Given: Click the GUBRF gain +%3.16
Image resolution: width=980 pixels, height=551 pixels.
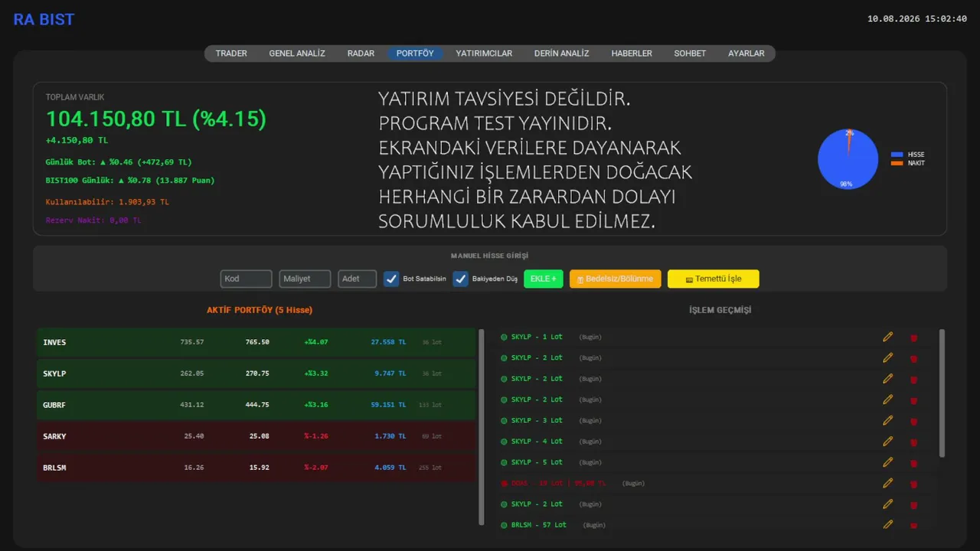Looking at the screenshot, I should pos(315,405).
